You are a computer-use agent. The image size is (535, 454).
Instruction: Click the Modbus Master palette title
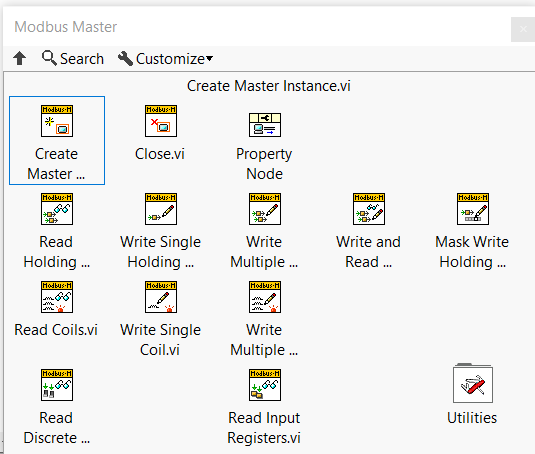(66, 27)
